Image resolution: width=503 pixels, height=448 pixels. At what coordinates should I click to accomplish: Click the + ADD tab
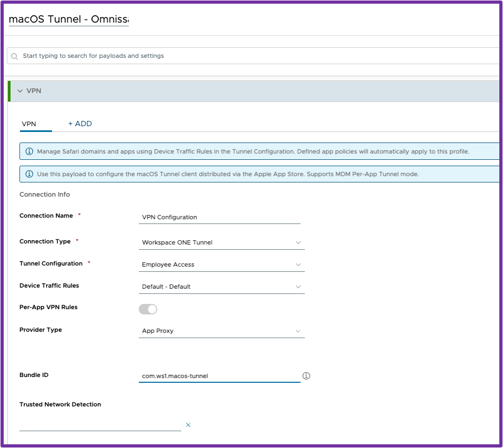point(80,124)
